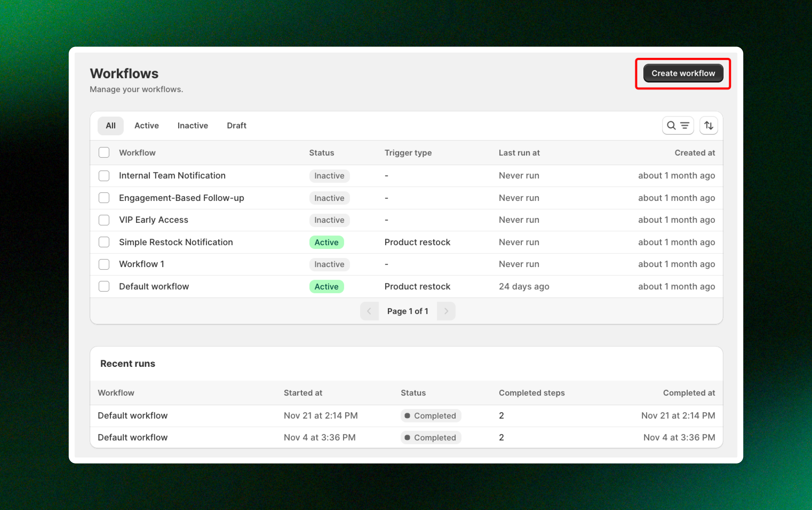Image resolution: width=812 pixels, height=510 pixels.
Task: Click the Page 1 of 1 indicator
Action: click(408, 311)
